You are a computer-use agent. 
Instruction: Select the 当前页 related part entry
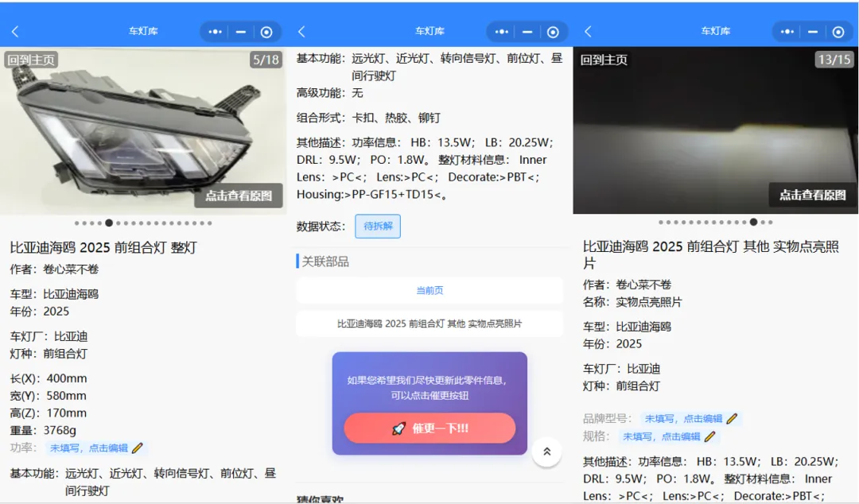pyautogui.click(x=429, y=290)
